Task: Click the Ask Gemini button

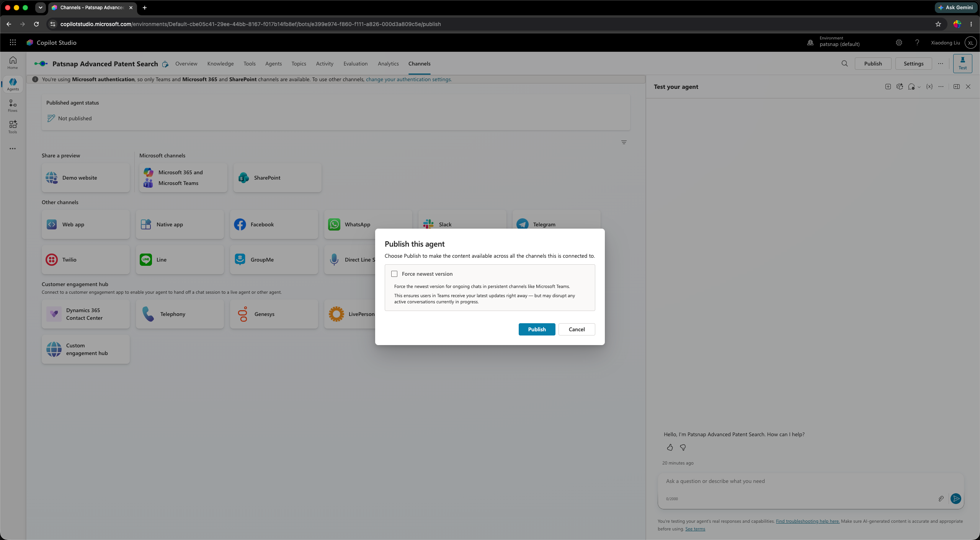Action: click(x=956, y=7)
